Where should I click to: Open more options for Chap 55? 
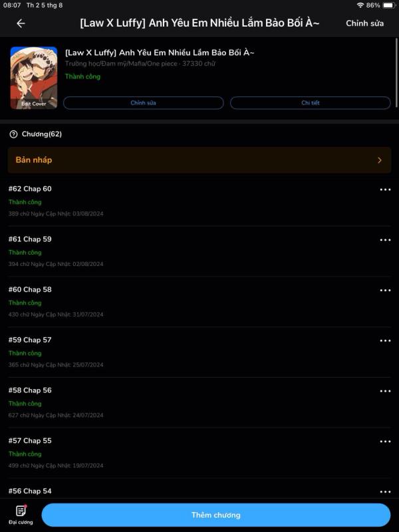click(385, 442)
